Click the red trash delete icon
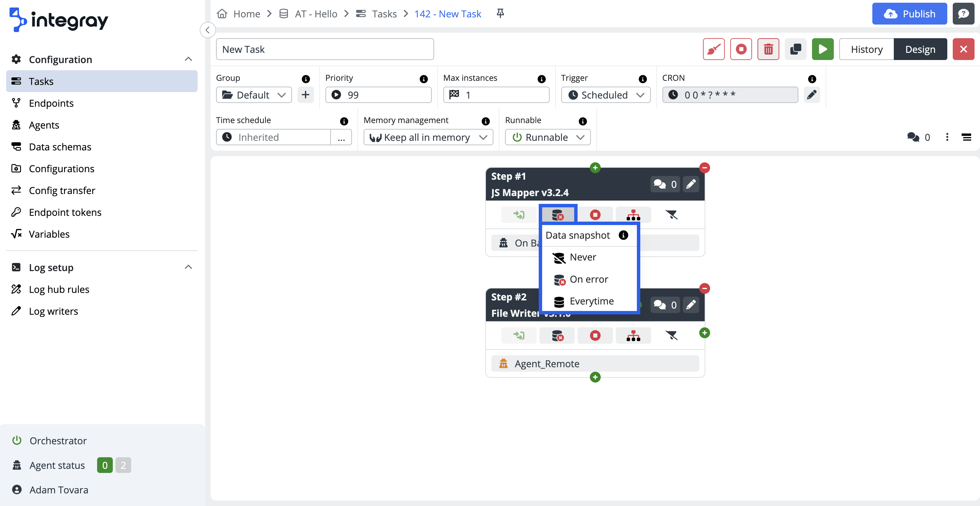This screenshot has height=506, width=980. [768, 49]
